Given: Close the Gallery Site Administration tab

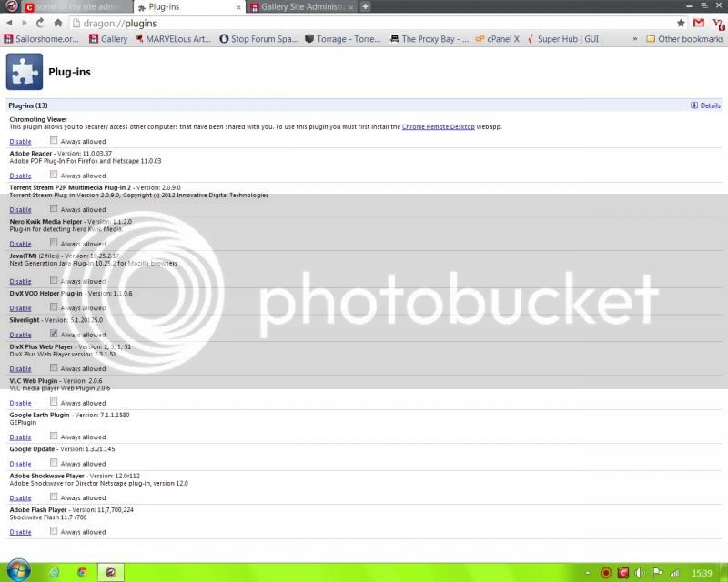Looking at the screenshot, I should tap(351, 7).
